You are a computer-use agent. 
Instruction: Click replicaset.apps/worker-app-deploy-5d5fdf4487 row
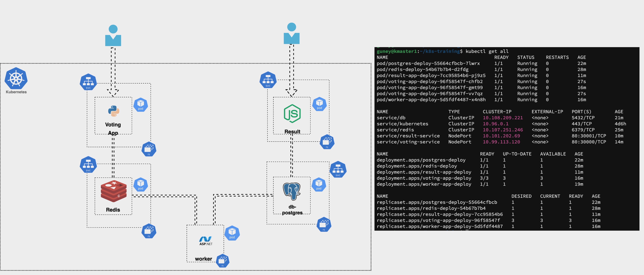pyautogui.click(x=489, y=226)
